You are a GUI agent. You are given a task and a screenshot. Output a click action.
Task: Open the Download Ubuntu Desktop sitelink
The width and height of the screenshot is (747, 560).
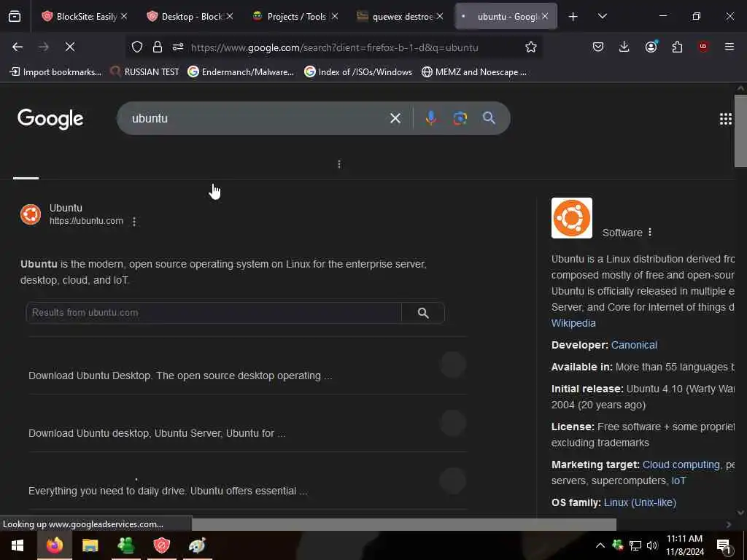click(x=180, y=376)
